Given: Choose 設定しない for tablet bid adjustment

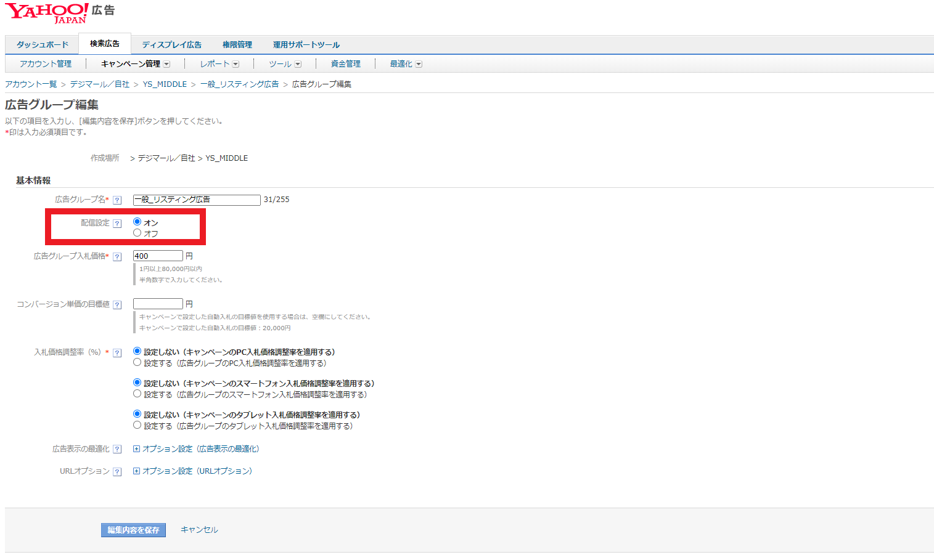Looking at the screenshot, I should [x=137, y=414].
